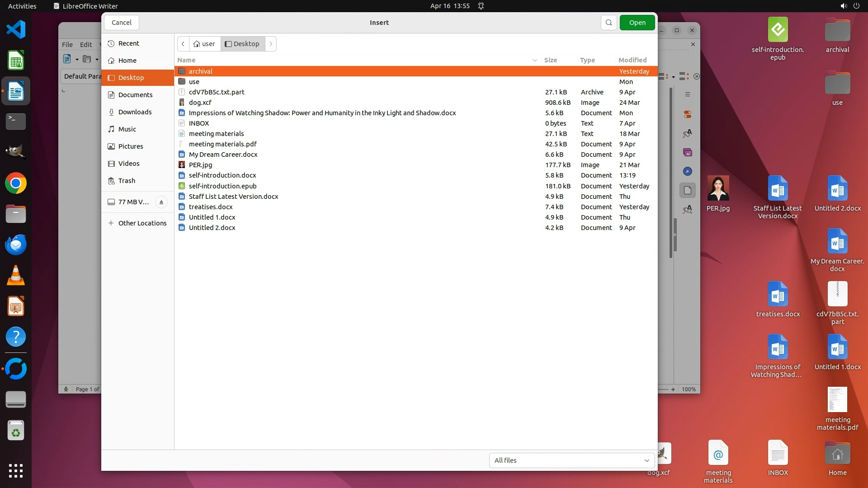Click the Modified column header
The width and height of the screenshot is (868, 488).
[x=632, y=60]
